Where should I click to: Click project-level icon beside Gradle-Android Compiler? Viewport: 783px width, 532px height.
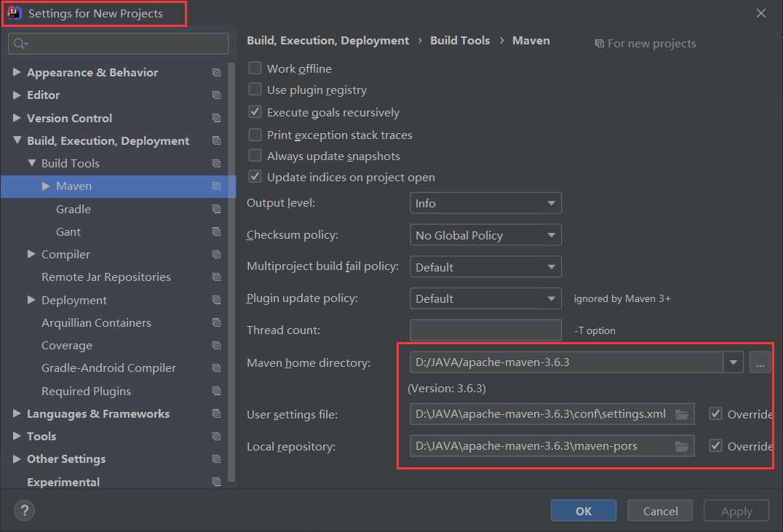click(x=216, y=368)
